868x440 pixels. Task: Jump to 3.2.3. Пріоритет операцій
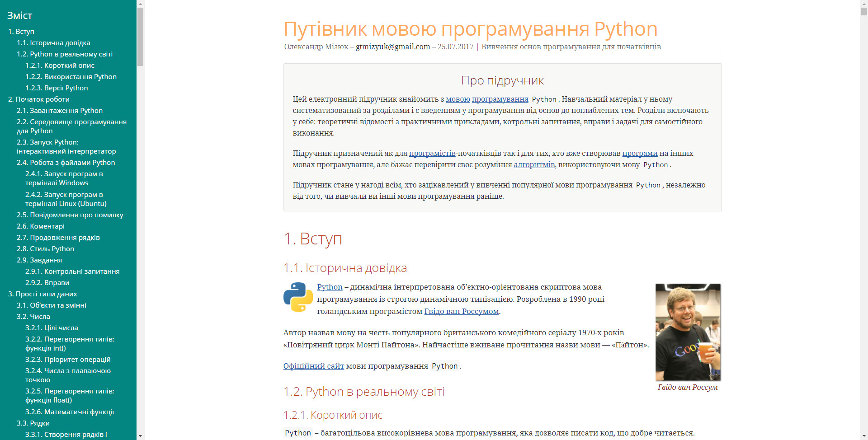(x=68, y=360)
